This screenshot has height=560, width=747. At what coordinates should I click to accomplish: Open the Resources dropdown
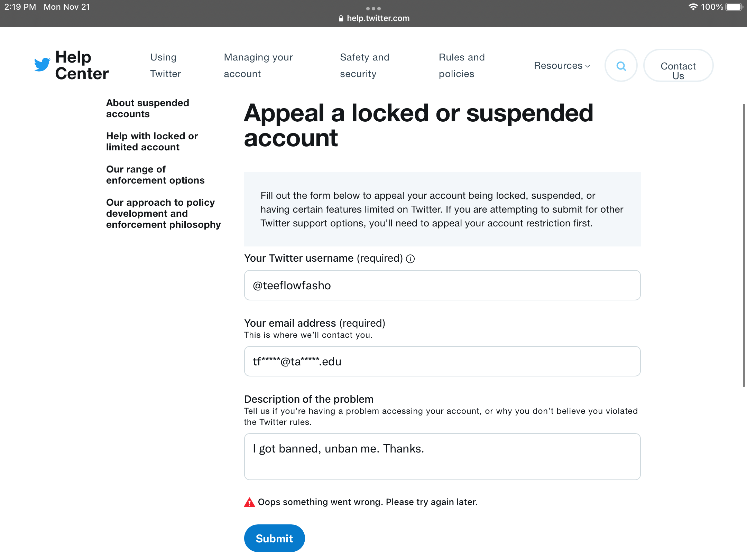coord(558,66)
